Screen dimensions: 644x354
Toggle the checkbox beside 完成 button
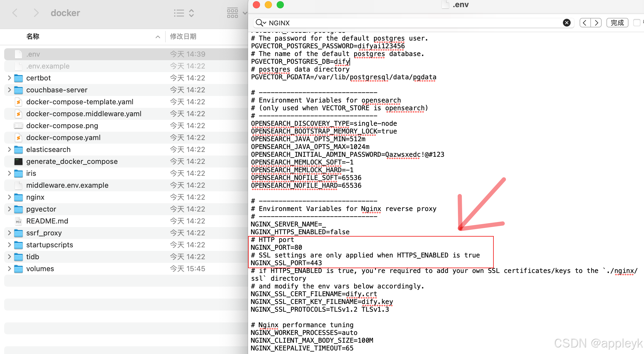point(637,23)
